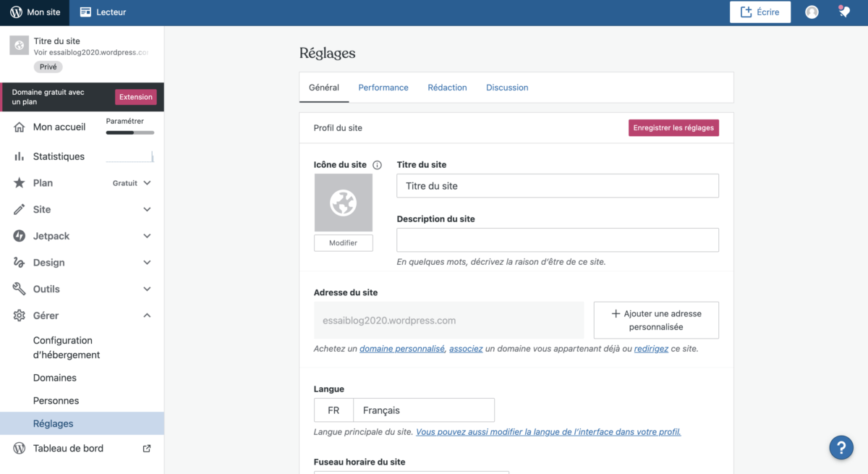Follow the domaine personnalisé link
This screenshot has width=868, height=474.
[x=402, y=349]
